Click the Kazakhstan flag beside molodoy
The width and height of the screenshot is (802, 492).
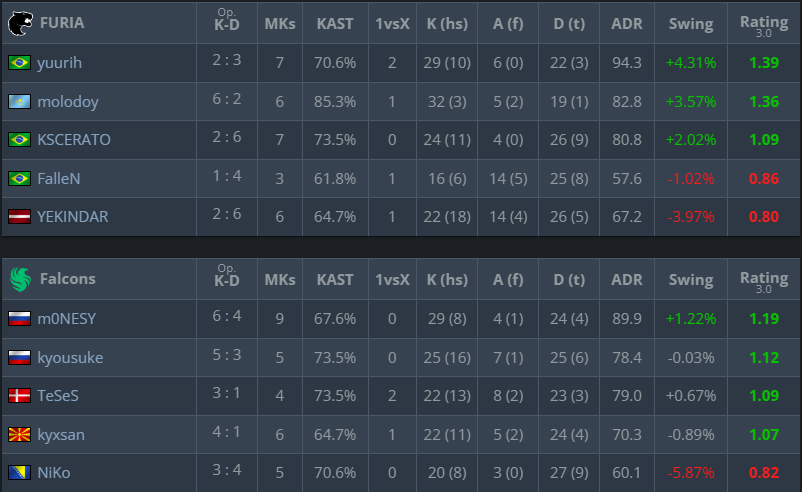tap(18, 102)
